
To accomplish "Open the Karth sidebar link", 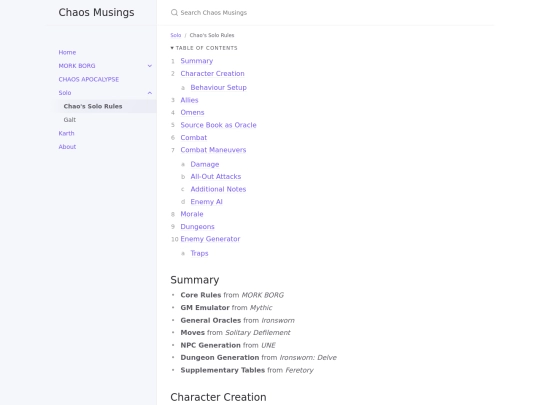I will pos(66,133).
